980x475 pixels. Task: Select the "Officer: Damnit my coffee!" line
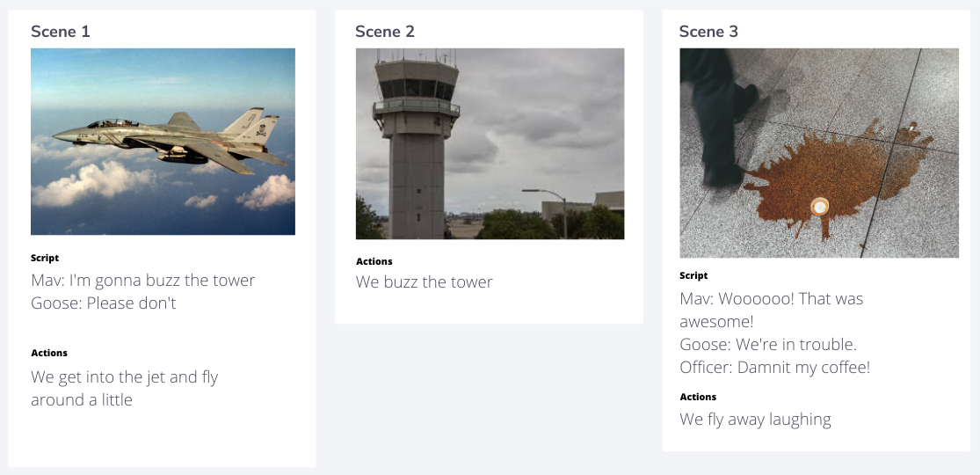[774, 367]
